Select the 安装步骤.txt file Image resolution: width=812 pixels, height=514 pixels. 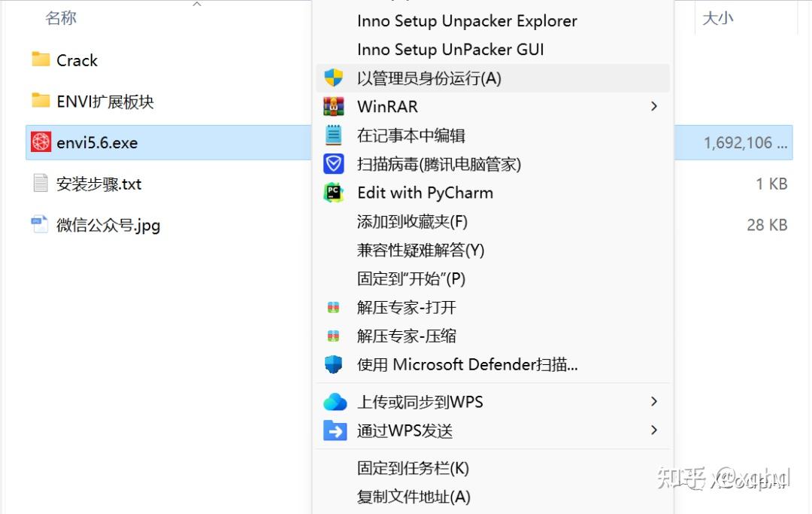(x=99, y=184)
